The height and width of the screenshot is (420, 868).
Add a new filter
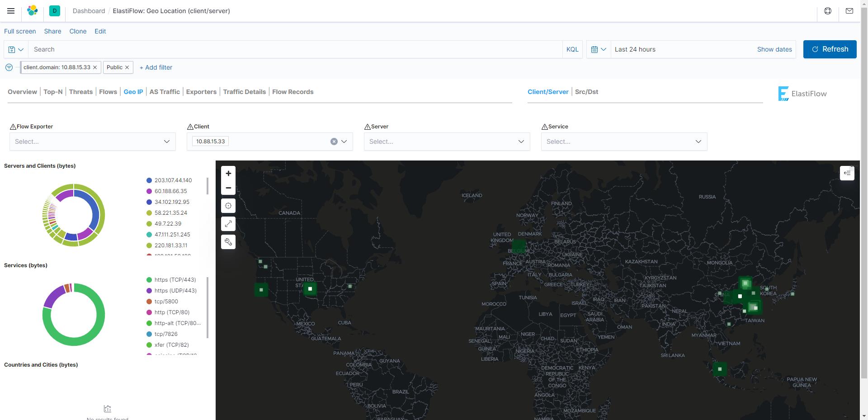156,67
